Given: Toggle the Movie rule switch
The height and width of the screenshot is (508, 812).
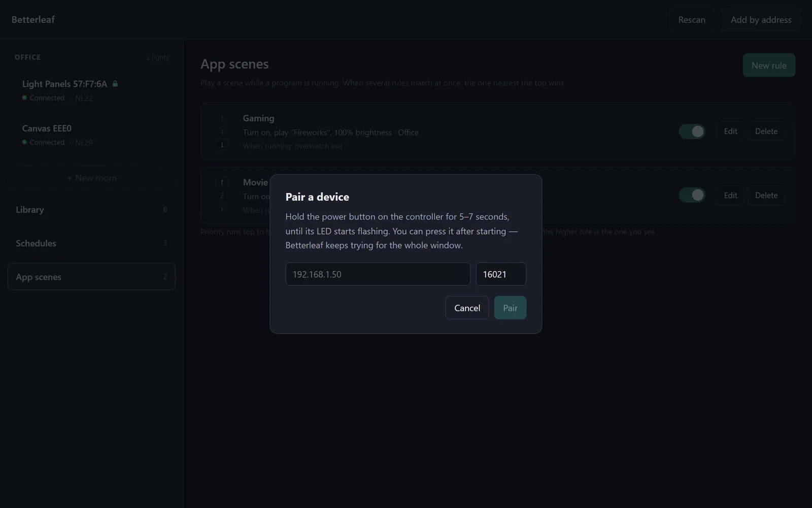Looking at the screenshot, I should 692,195.
